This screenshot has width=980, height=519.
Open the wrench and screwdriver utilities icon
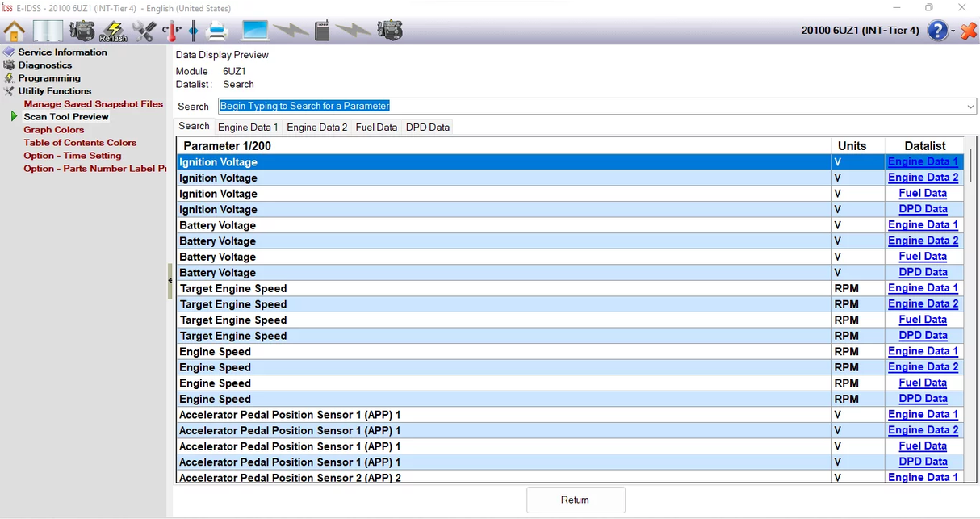tap(144, 31)
